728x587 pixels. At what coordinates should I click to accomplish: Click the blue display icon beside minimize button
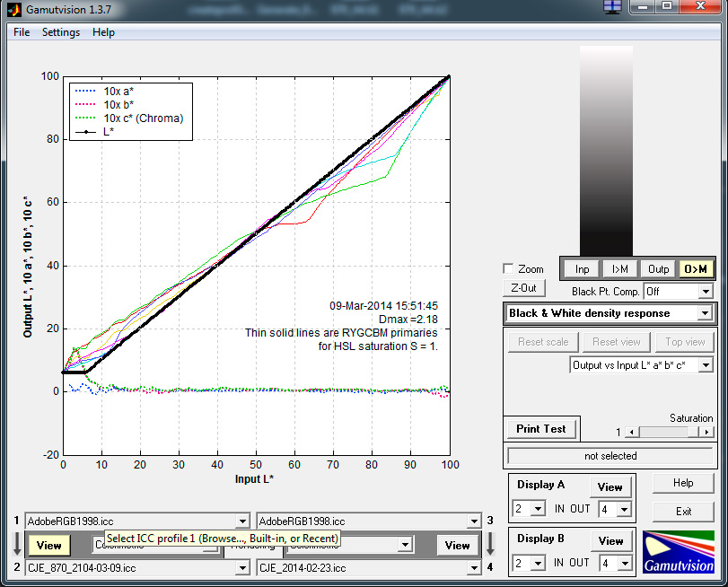point(612,6)
